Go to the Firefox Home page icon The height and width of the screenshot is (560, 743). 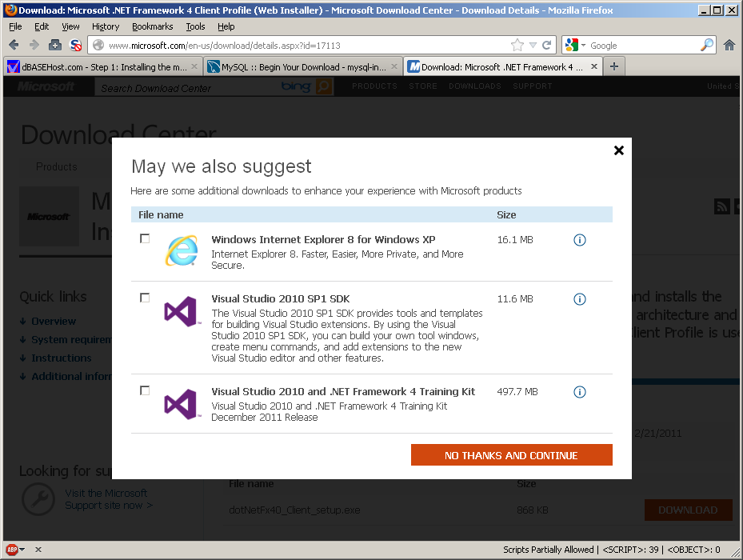coord(729,45)
